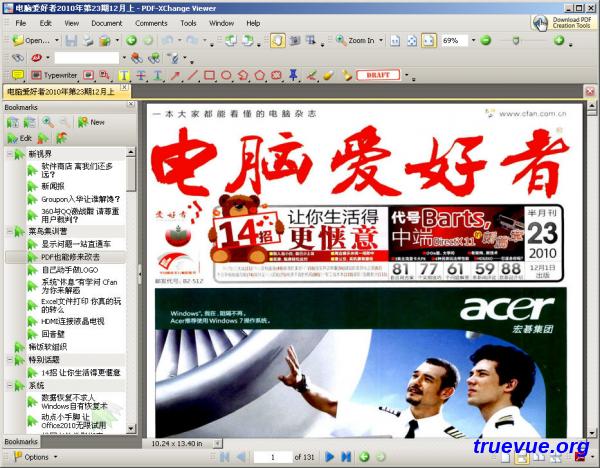The width and height of the screenshot is (600, 468).
Task: Jump to last page button
Action: pyautogui.click(x=346, y=457)
